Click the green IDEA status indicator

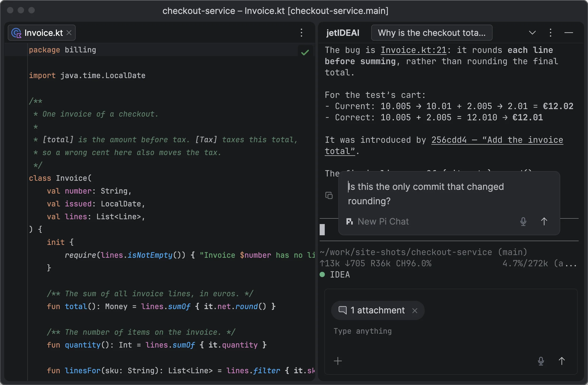pyautogui.click(x=322, y=275)
